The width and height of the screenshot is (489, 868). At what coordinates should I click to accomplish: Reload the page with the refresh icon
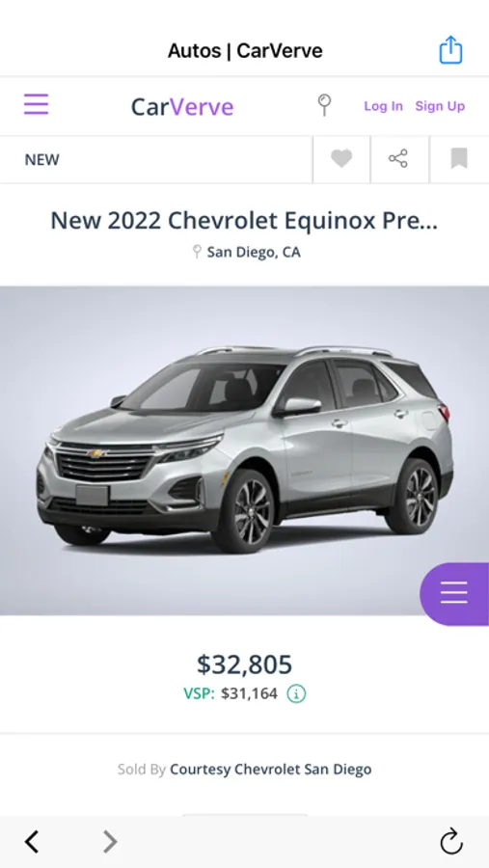click(x=451, y=842)
